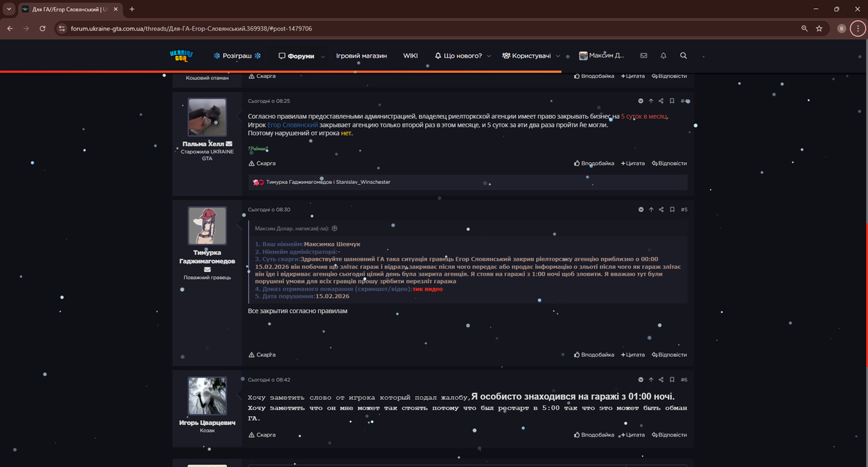868x467 pixels.
Task: Report Пальма Хелл's post with Скарга
Action: 262,164
